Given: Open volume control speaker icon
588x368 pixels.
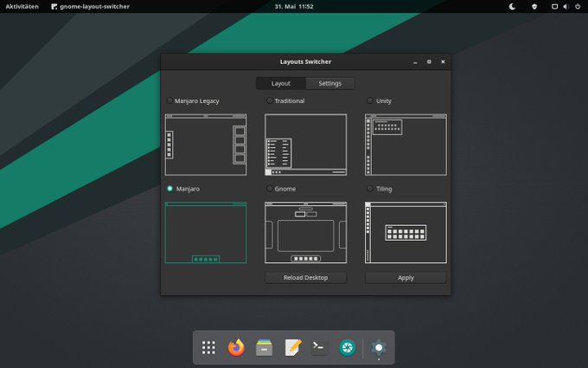Looking at the screenshot, I should [566, 6].
